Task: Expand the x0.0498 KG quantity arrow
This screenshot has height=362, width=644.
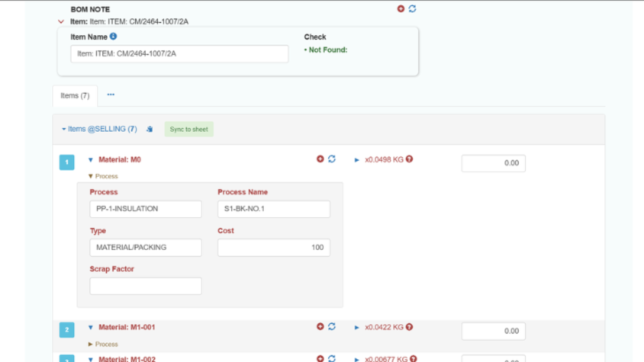Action: [x=357, y=160]
